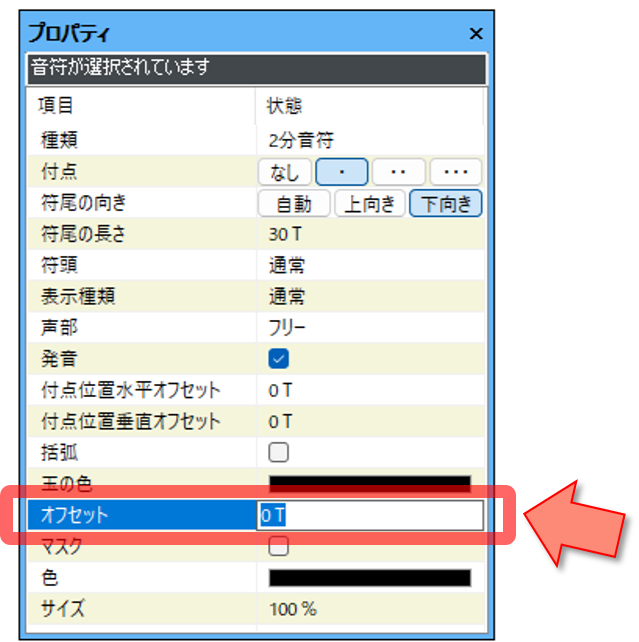Toggle the 発音 checkbox
Image resolution: width=639 pixels, height=642 pixels.
tap(279, 359)
